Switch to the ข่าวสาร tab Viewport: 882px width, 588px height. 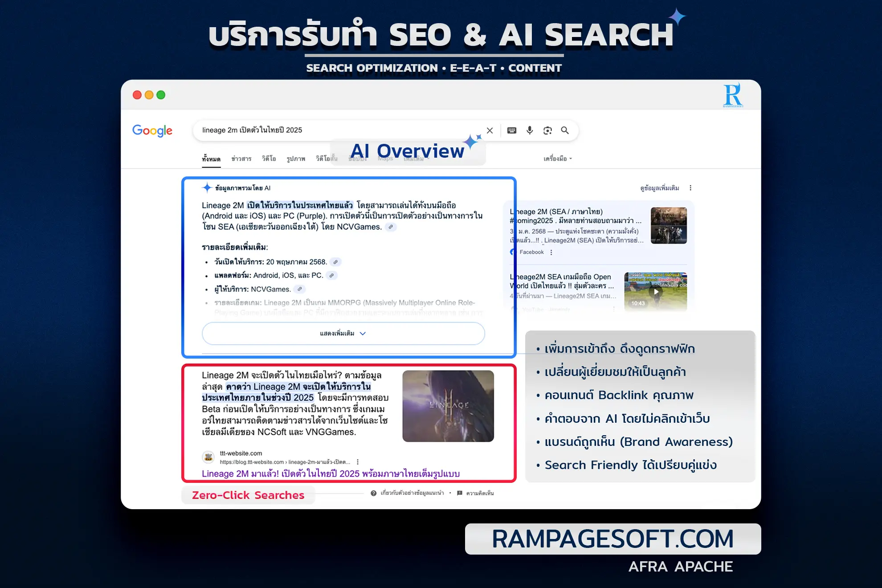coord(241,159)
